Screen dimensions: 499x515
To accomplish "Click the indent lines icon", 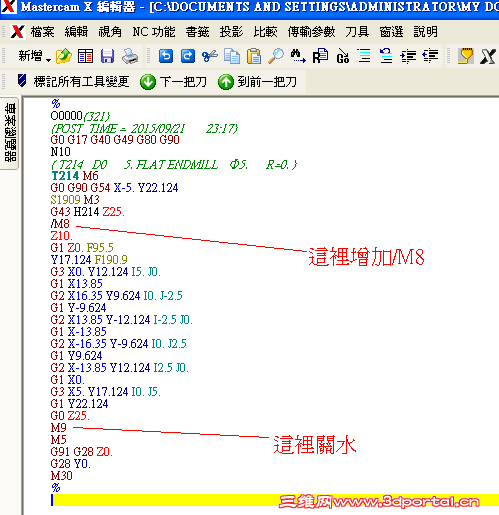I will (408, 56).
